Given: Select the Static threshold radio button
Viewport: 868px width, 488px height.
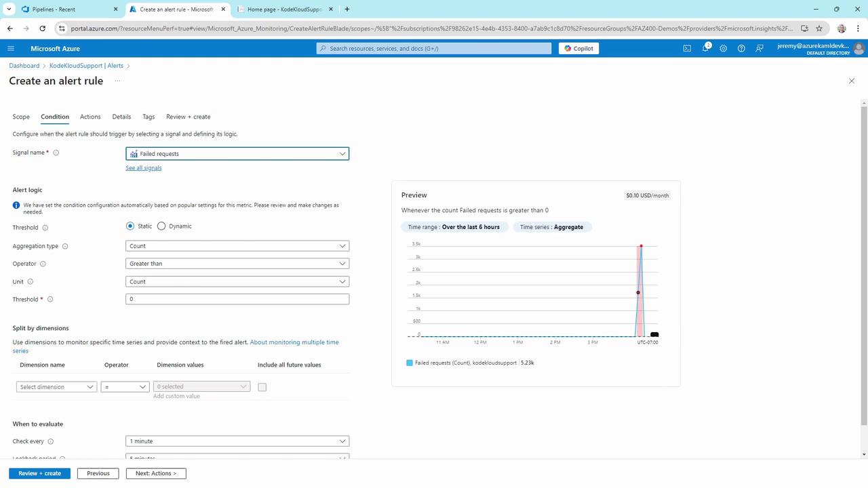Looking at the screenshot, I should point(130,226).
